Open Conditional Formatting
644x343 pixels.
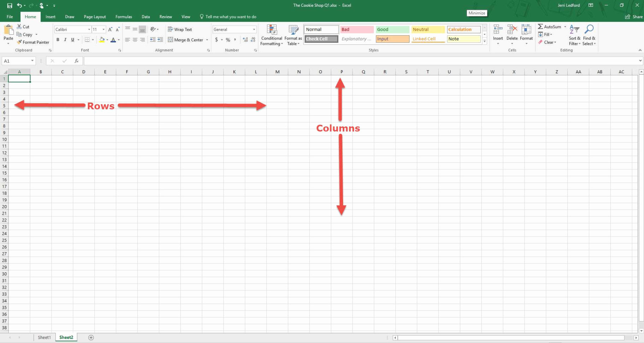pos(272,35)
